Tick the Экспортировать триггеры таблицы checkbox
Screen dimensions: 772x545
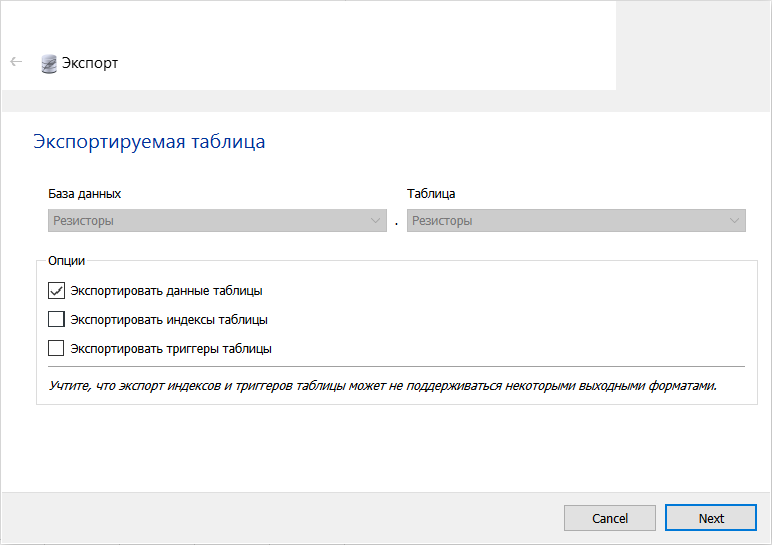pos(56,349)
